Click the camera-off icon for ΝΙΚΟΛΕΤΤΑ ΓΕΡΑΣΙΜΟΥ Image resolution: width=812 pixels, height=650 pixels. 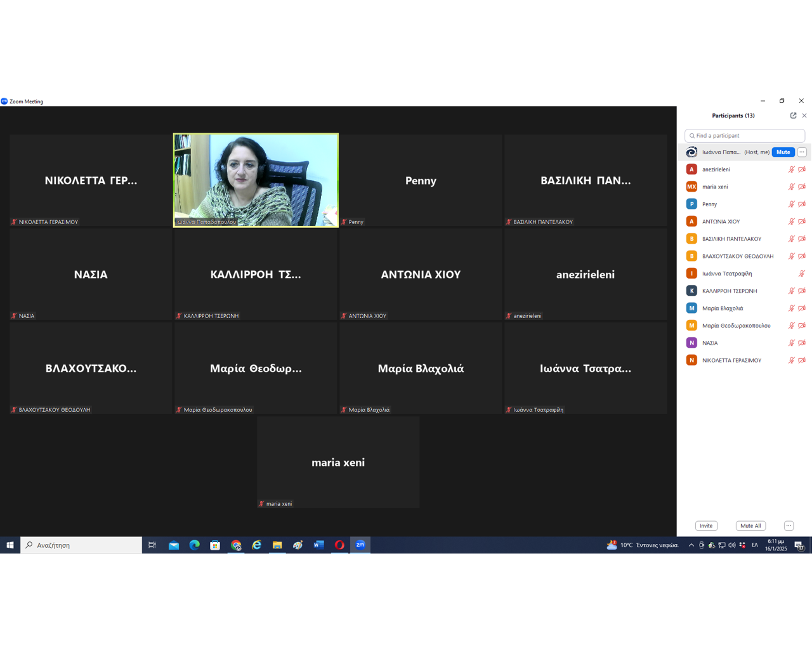[x=802, y=361]
